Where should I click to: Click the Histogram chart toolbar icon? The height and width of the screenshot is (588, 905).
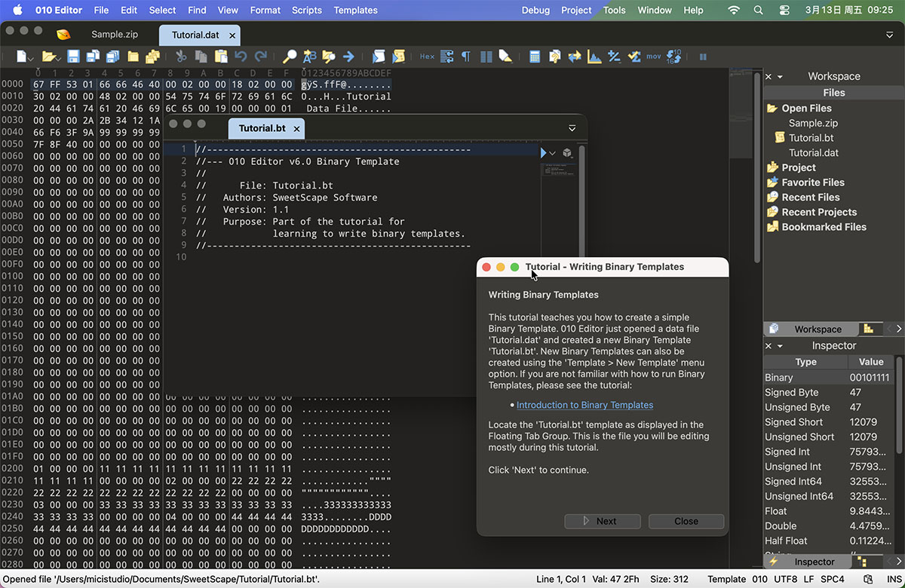594,57
